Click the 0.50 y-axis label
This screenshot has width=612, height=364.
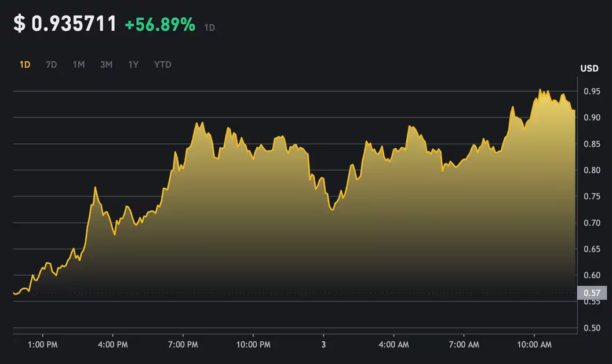click(x=592, y=328)
